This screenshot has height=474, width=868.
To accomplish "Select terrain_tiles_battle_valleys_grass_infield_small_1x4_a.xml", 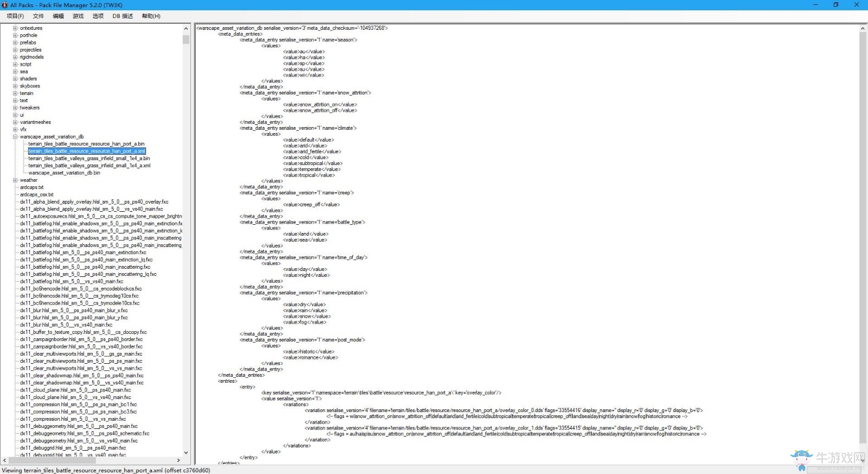I will tap(90, 166).
